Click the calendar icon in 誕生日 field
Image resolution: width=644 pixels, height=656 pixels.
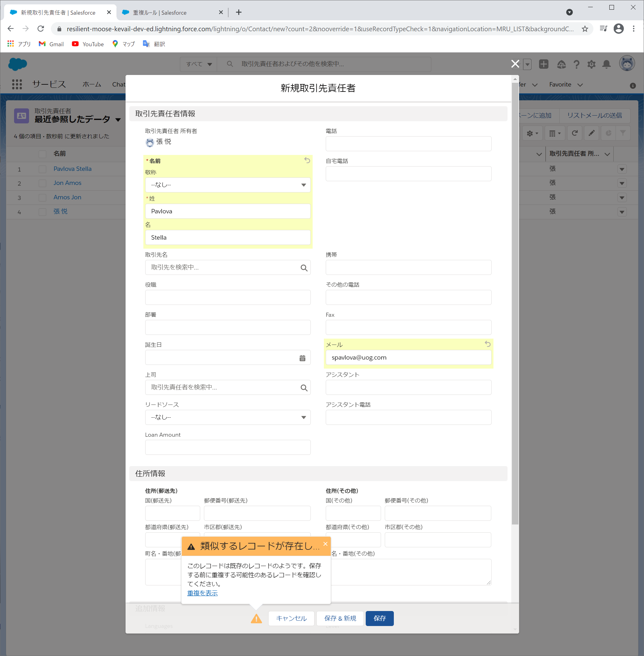pyautogui.click(x=302, y=358)
